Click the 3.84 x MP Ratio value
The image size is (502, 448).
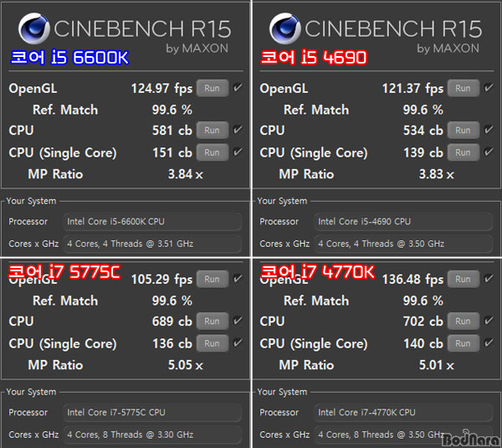186,174
